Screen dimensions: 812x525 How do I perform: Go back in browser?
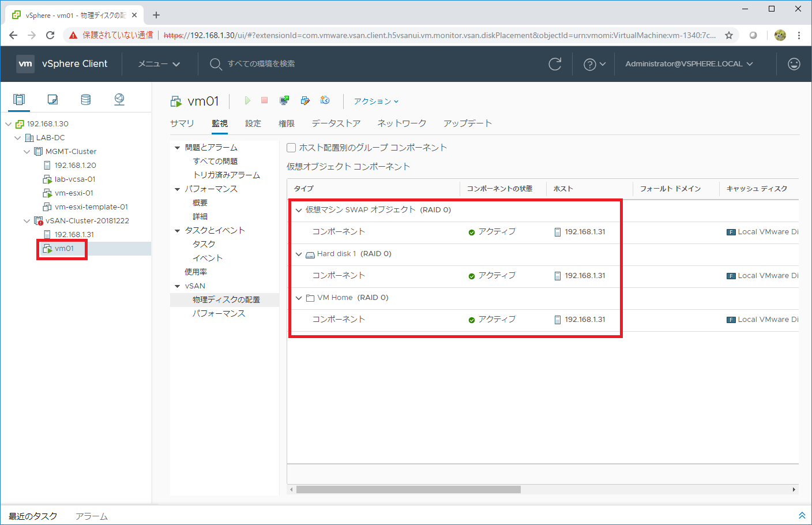tap(13, 35)
